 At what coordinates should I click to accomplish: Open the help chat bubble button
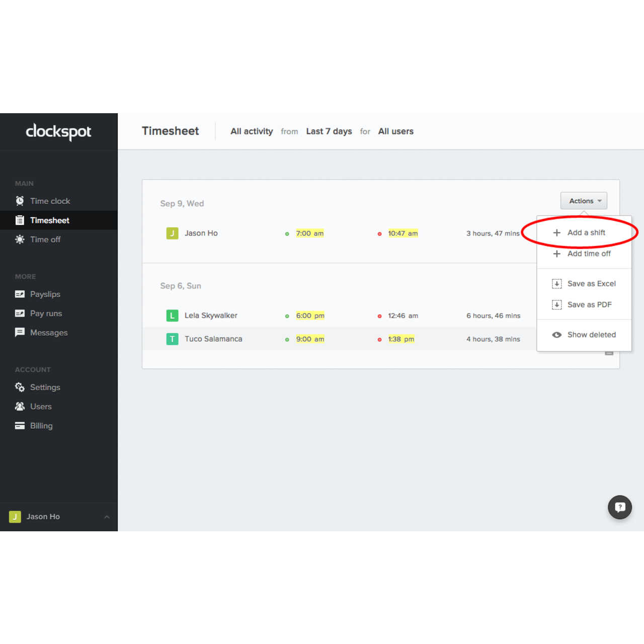tap(619, 507)
